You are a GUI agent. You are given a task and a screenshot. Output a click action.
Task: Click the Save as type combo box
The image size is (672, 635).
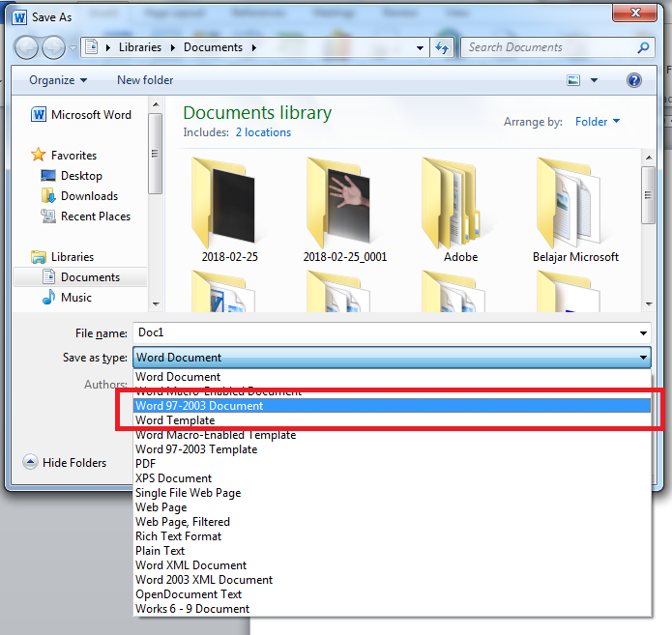pyautogui.click(x=392, y=358)
